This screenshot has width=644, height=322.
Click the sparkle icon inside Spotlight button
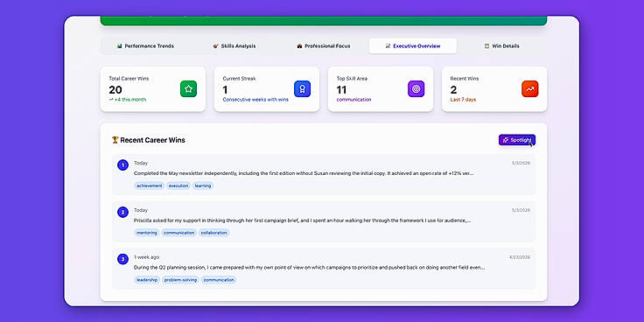pyautogui.click(x=506, y=140)
